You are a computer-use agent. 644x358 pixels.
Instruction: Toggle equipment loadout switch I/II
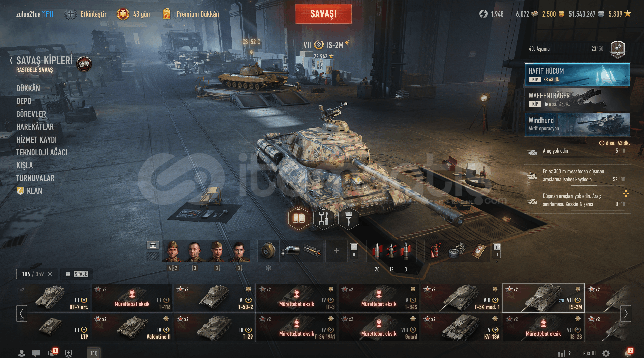point(354,251)
